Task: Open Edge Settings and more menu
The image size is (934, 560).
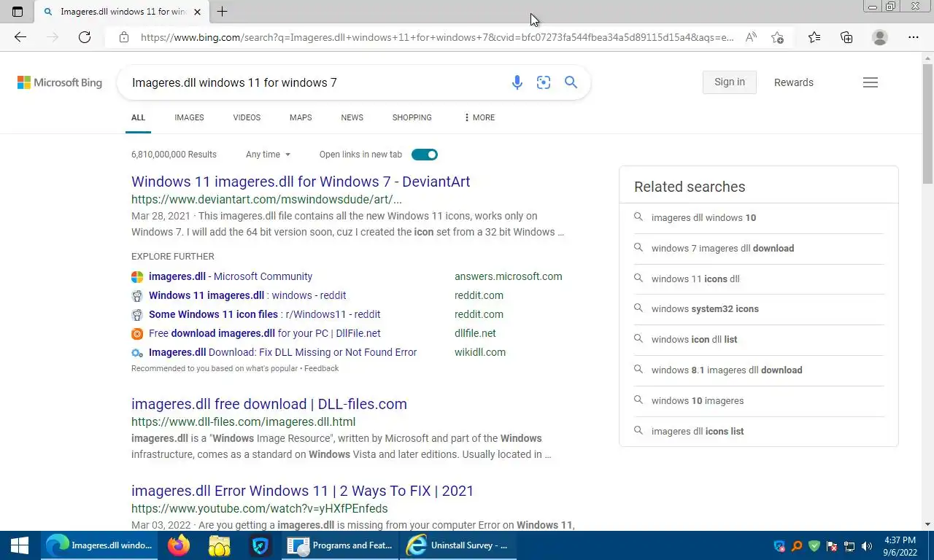Action: coord(914,37)
